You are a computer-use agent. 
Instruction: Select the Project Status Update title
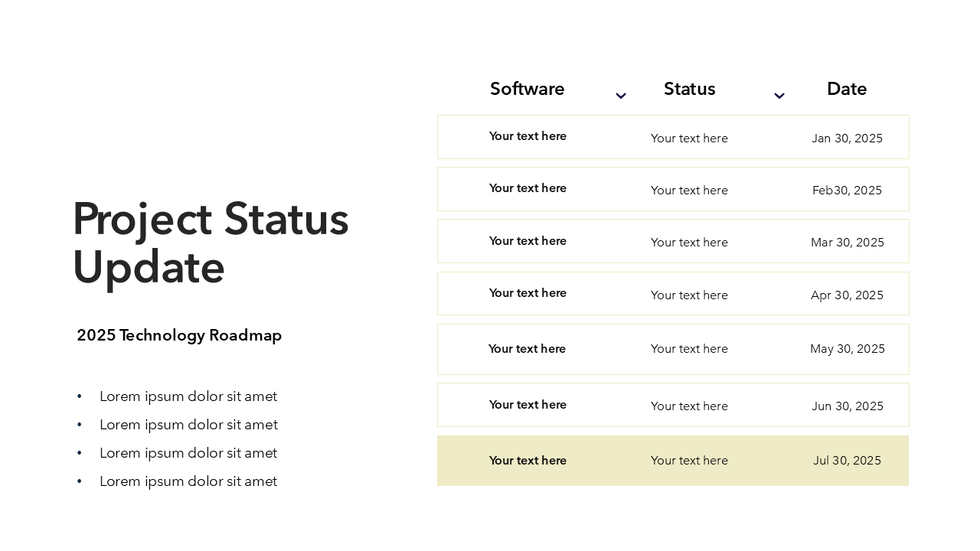pos(211,243)
